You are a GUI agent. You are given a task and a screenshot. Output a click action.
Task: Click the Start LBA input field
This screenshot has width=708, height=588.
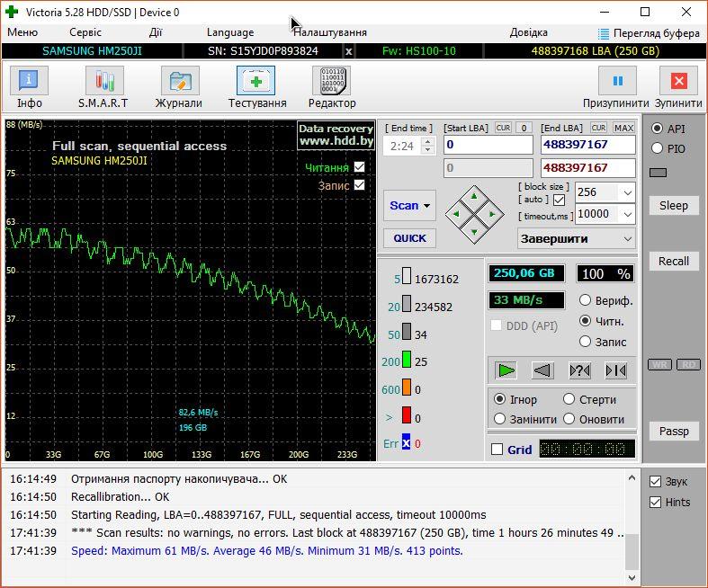click(488, 145)
